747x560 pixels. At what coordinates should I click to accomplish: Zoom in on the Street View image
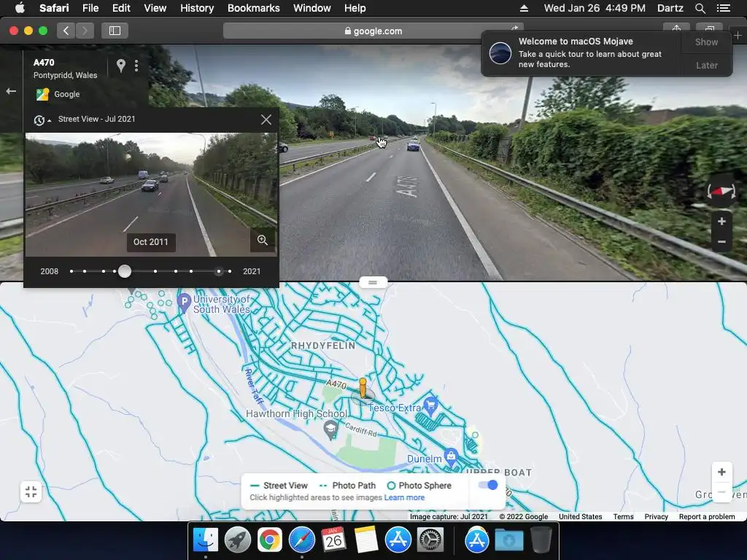(x=721, y=222)
